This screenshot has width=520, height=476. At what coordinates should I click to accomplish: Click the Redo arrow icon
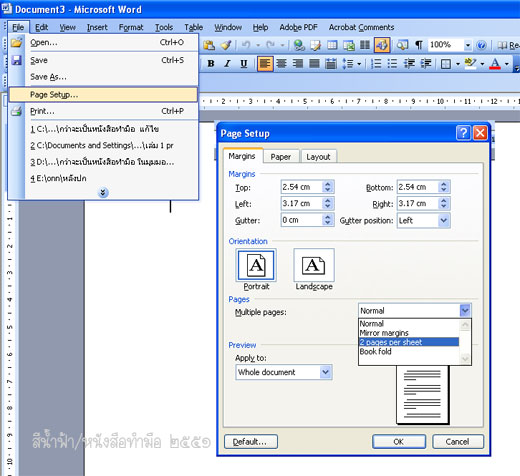point(270,45)
